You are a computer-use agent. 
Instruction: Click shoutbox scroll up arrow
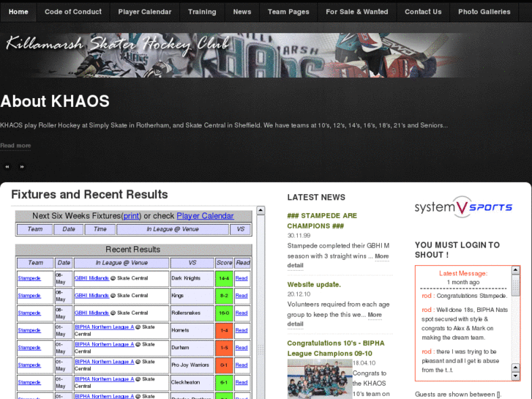(515, 270)
